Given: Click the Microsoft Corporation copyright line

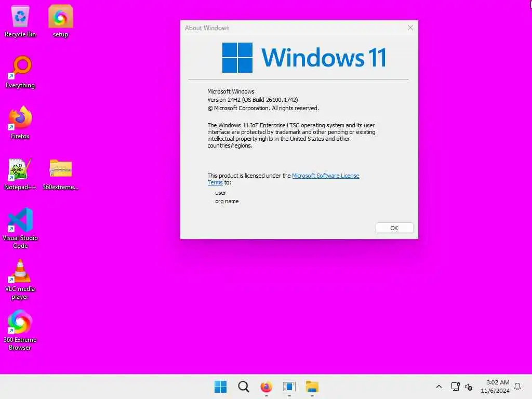Looking at the screenshot, I should [263, 108].
